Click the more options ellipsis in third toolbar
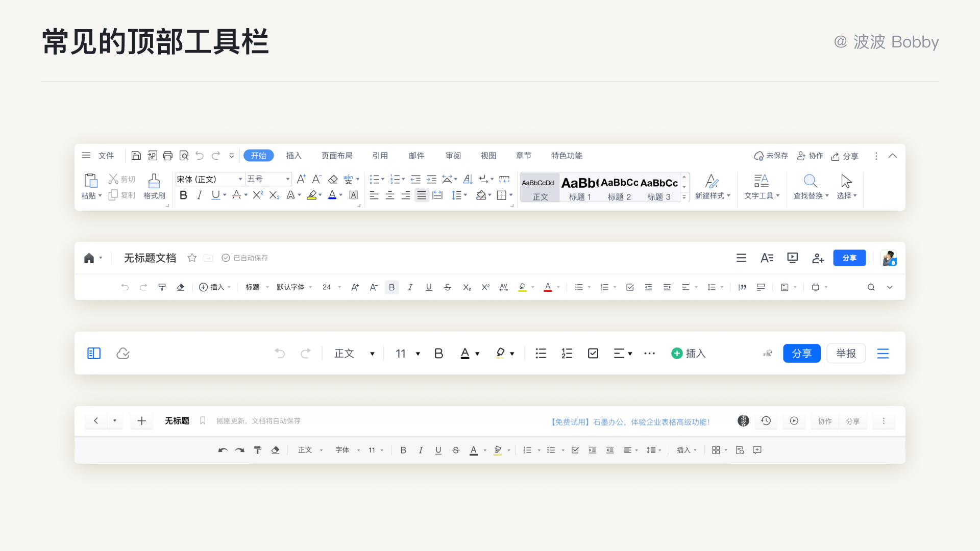The image size is (980, 551). click(x=649, y=354)
